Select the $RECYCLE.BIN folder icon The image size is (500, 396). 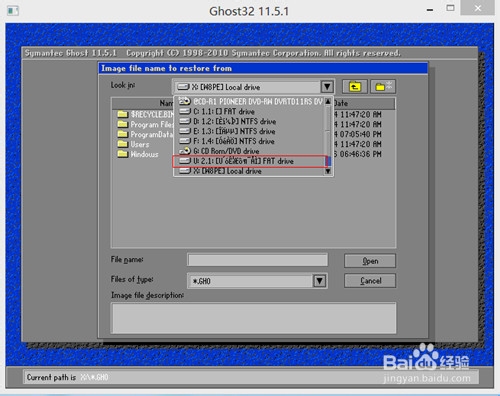click(x=122, y=115)
